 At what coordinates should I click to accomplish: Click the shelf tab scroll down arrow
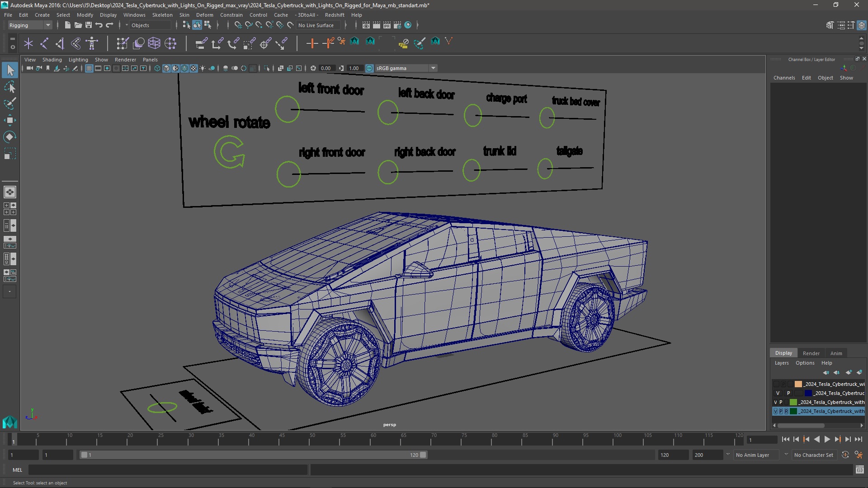(x=861, y=48)
